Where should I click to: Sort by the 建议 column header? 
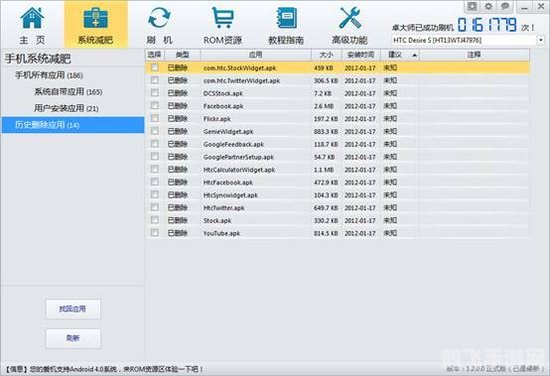pos(400,55)
